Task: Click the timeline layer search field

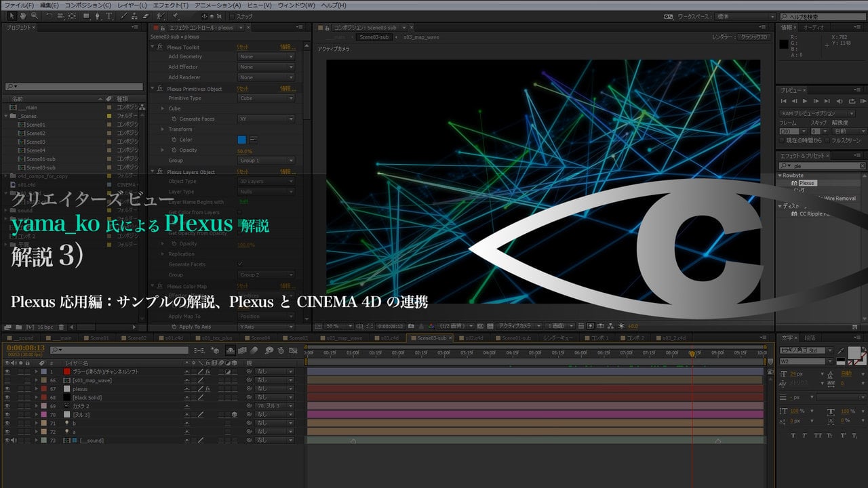Action: (119, 350)
